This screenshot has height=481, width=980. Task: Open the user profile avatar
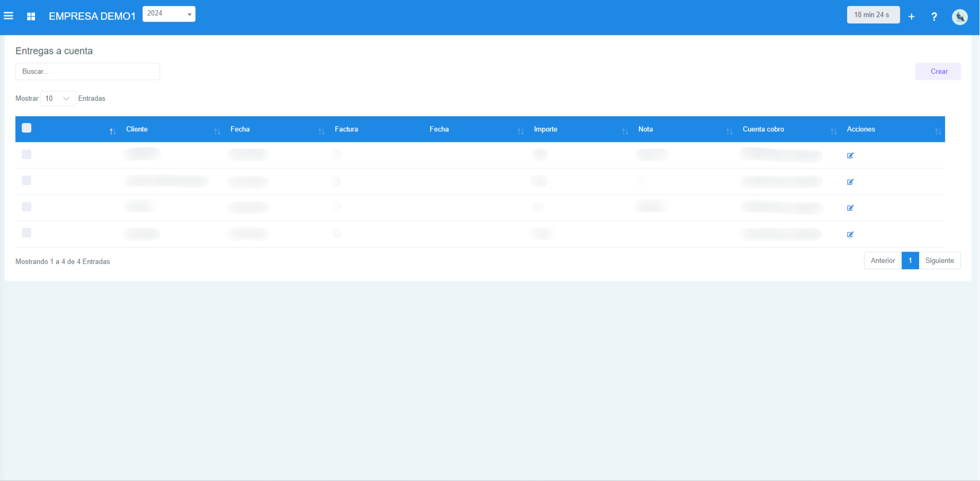coord(959,16)
